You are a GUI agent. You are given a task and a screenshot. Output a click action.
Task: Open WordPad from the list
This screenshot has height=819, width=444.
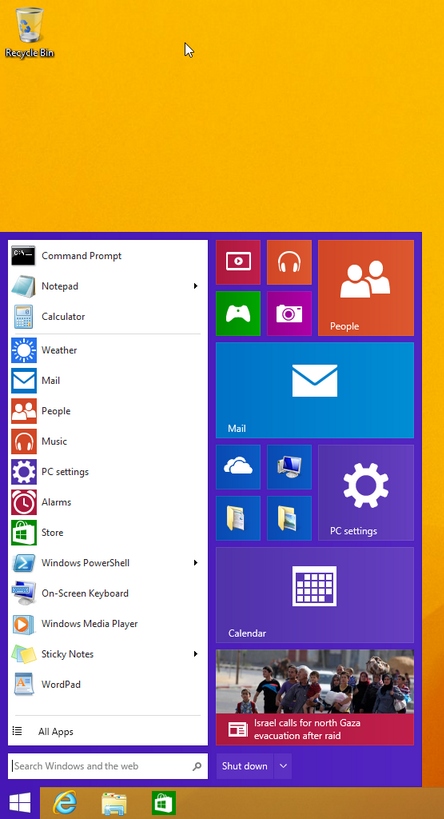tap(108, 684)
